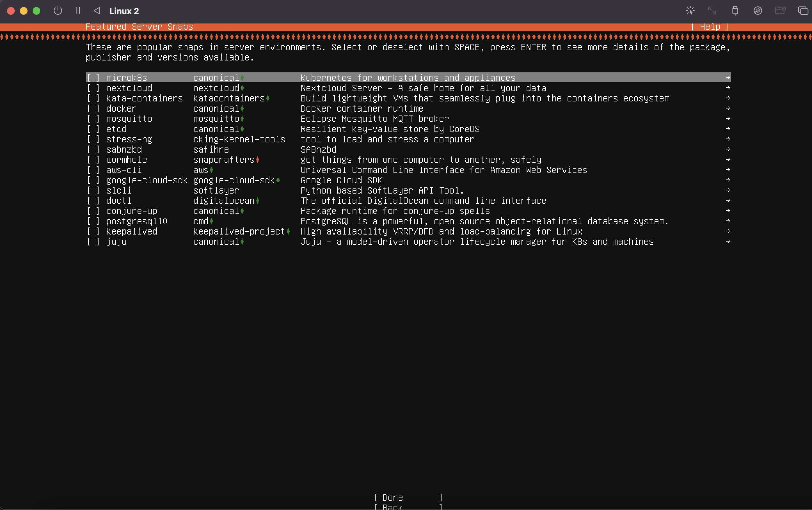The width and height of the screenshot is (812, 510).
Task: Click the VM power button icon
Action: point(58,11)
